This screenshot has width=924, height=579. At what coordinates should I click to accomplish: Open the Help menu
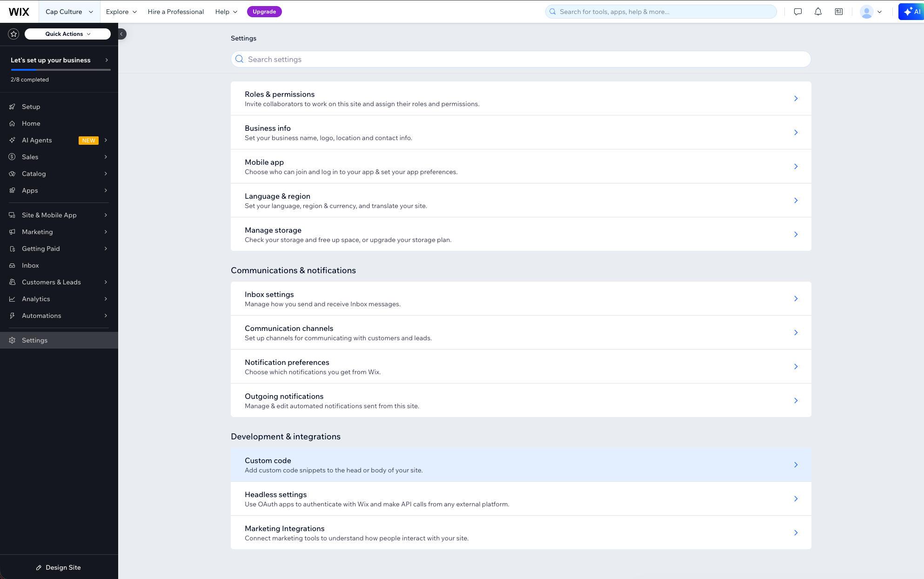click(225, 11)
